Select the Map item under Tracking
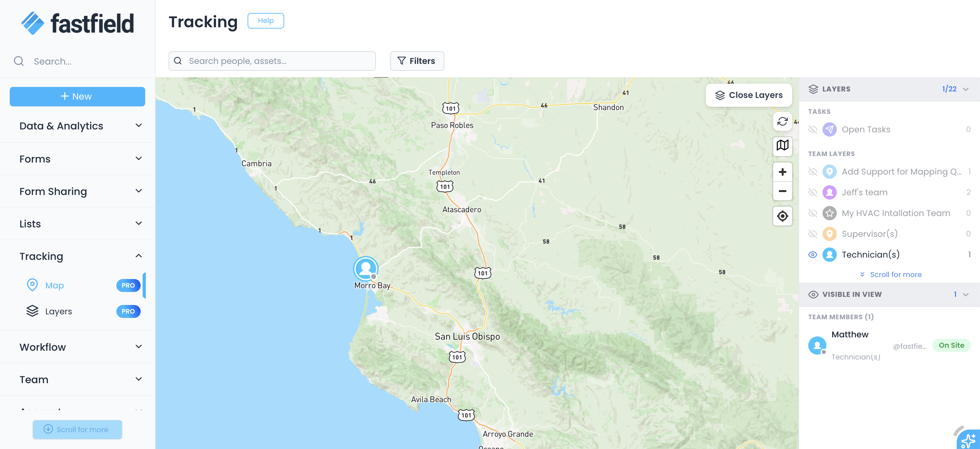Image resolution: width=980 pixels, height=449 pixels. (x=54, y=285)
